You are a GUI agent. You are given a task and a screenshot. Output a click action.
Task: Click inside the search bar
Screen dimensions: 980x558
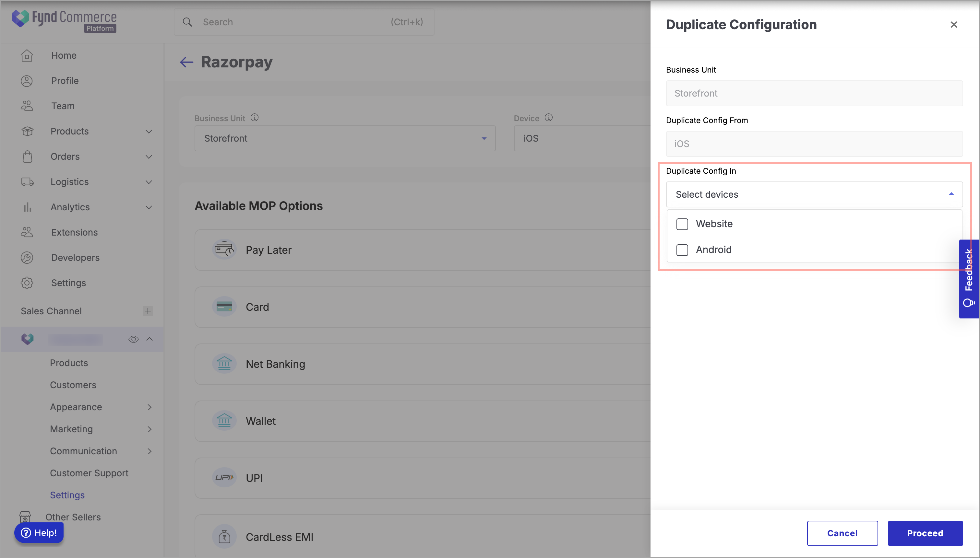point(303,22)
